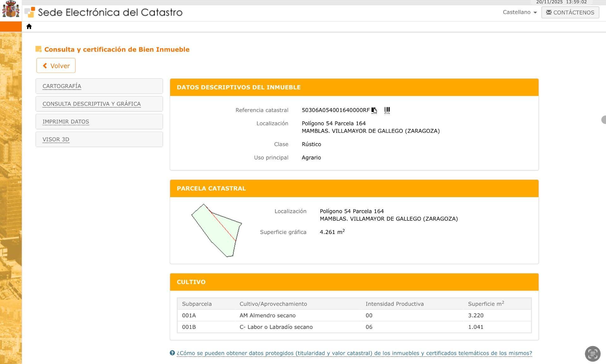The image size is (606, 364).
Task: Open the link about obtaining protected data
Action: [354, 353]
